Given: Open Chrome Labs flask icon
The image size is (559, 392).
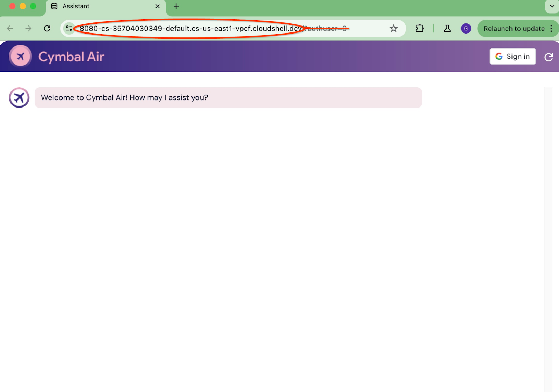Looking at the screenshot, I should point(447,29).
